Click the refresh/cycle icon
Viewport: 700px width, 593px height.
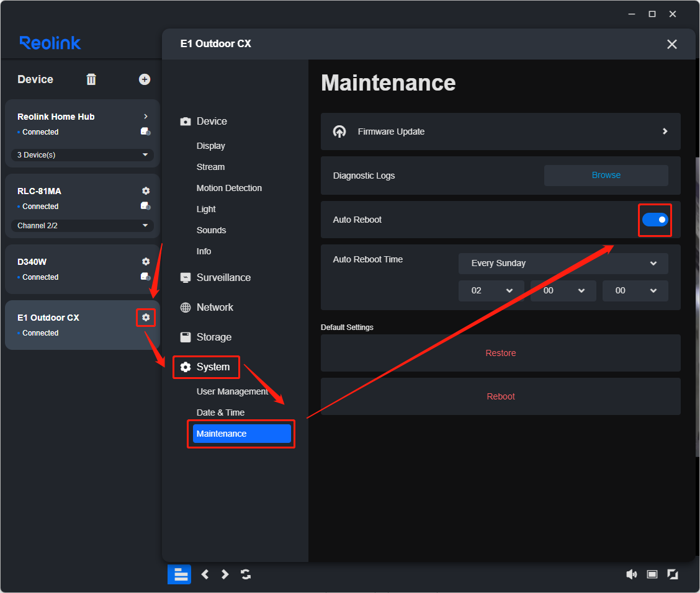246,574
